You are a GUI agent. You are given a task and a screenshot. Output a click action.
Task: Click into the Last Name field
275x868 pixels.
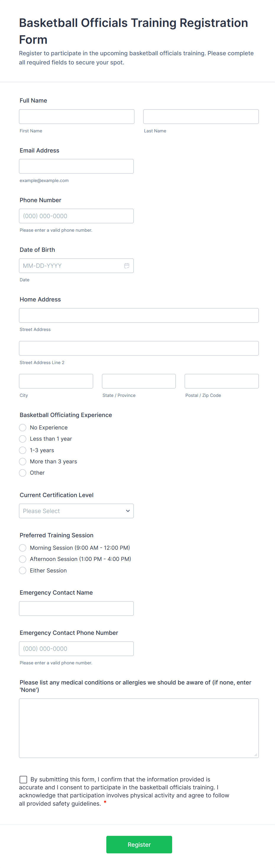pos(201,116)
